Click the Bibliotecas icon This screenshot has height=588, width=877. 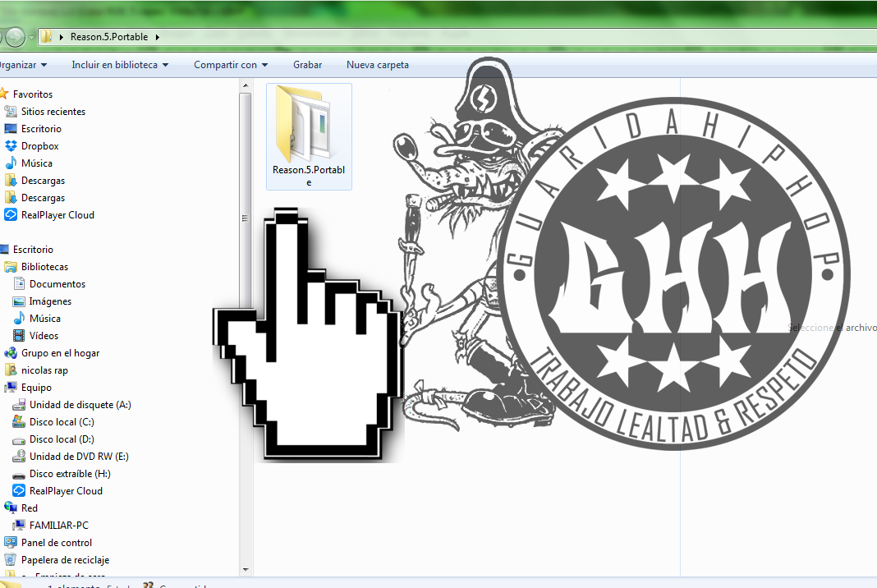[10, 267]
